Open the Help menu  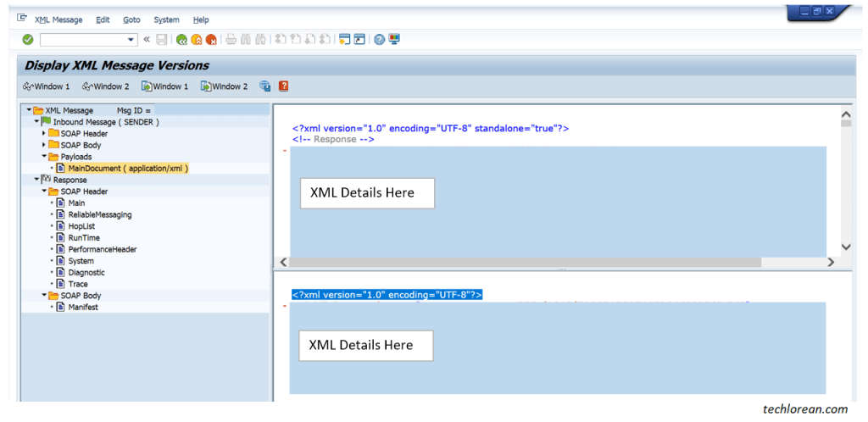pyautogui.click(x=201, y=19)
